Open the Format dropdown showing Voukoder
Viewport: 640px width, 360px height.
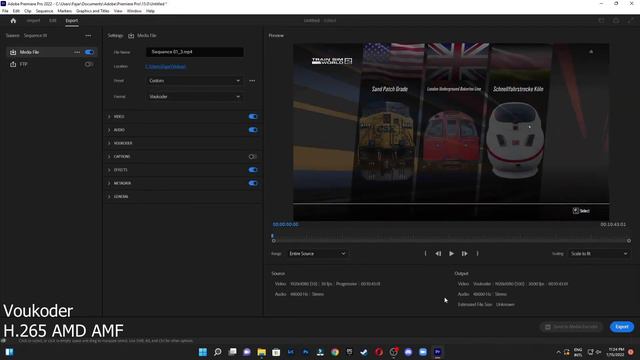pyautogui.click(x=195, y=97)
